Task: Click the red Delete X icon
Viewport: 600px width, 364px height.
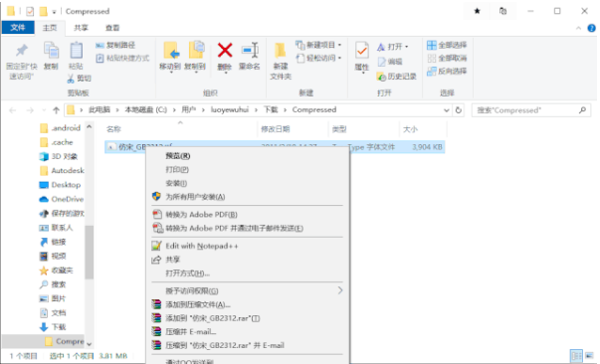Action: (225, 51)
